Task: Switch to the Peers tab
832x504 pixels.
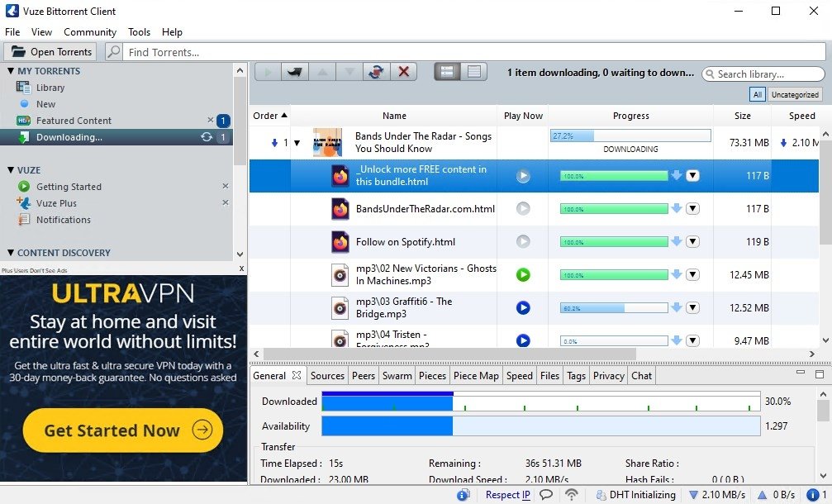Action: tap(363, 375)
